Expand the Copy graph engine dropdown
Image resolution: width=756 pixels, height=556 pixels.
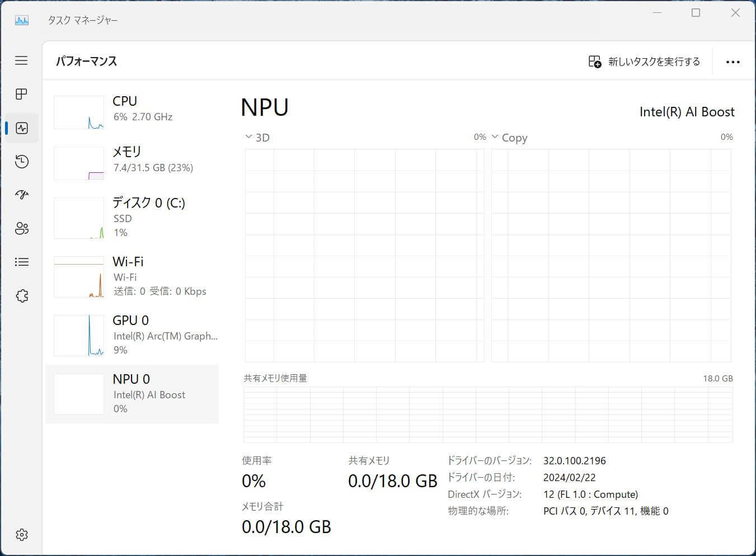(495, 137)
